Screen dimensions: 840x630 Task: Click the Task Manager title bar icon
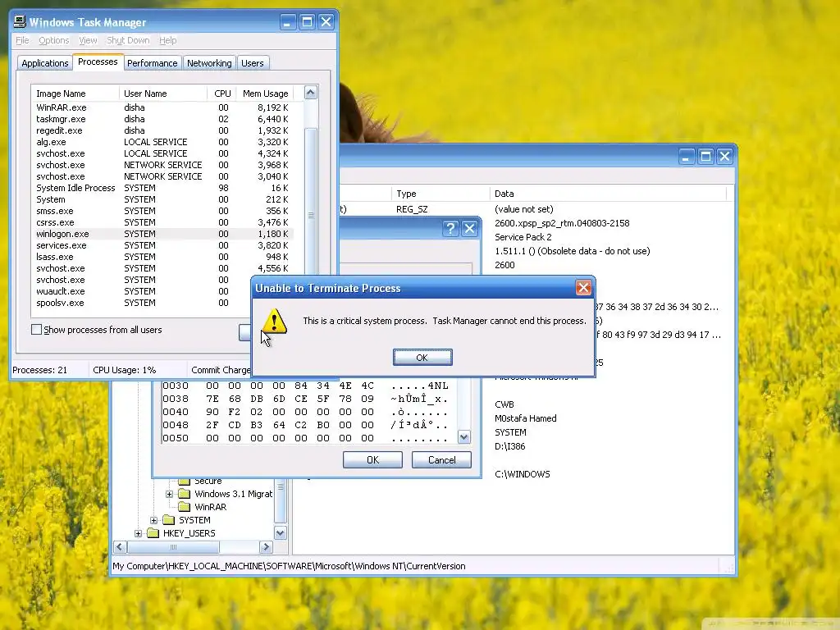tap(20, 21)
